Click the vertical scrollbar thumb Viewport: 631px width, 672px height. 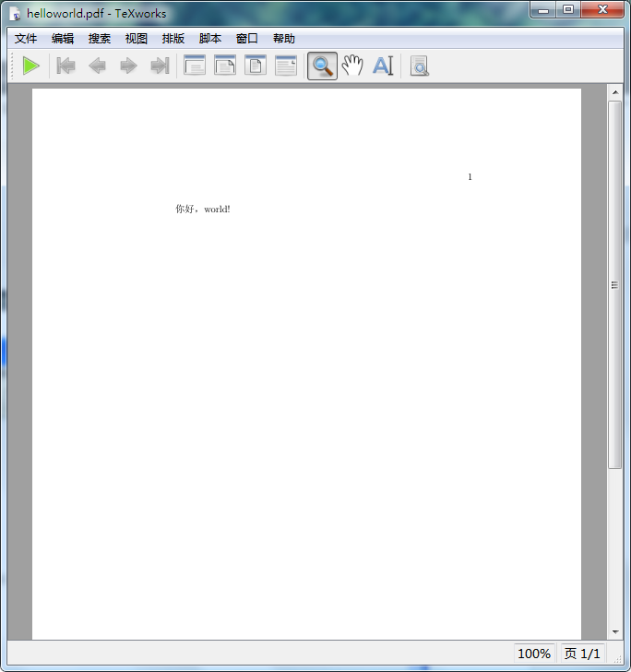pyautogui.click(x=615, y=285)
